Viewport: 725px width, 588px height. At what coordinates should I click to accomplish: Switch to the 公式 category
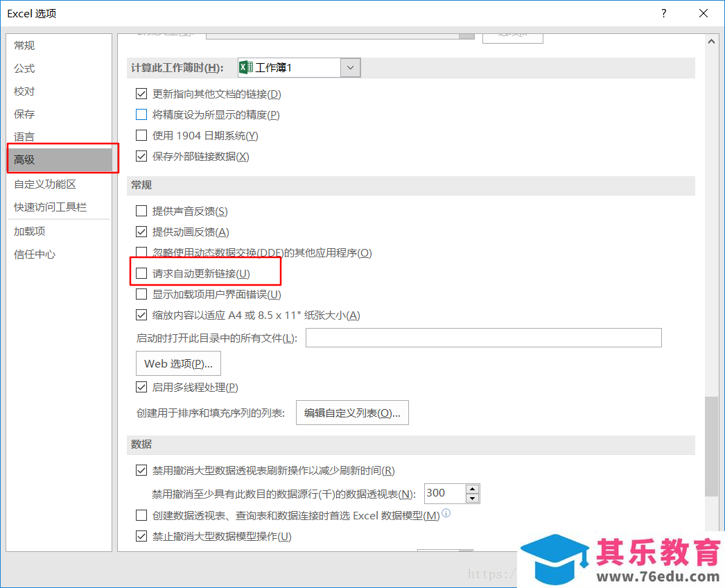24,69
